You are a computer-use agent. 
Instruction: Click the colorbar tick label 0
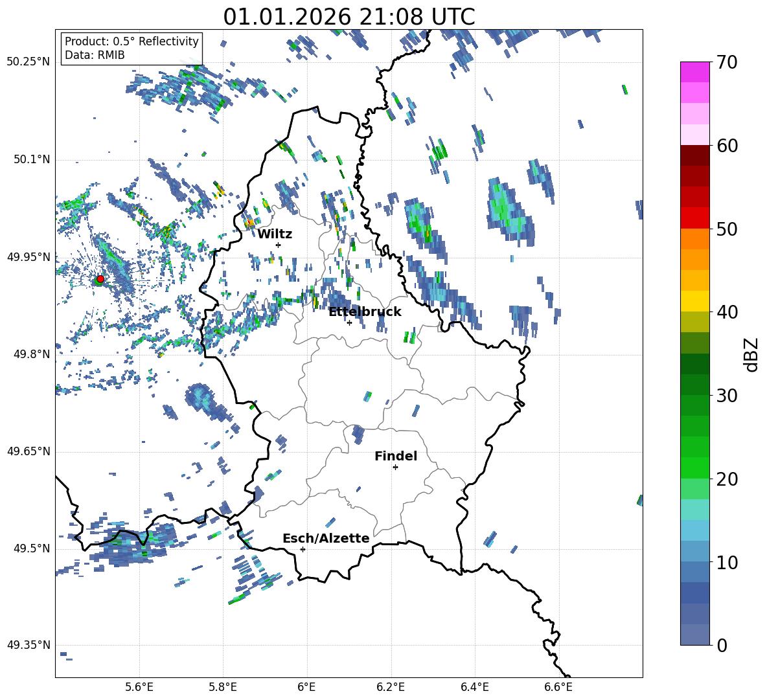pos(721,645)
